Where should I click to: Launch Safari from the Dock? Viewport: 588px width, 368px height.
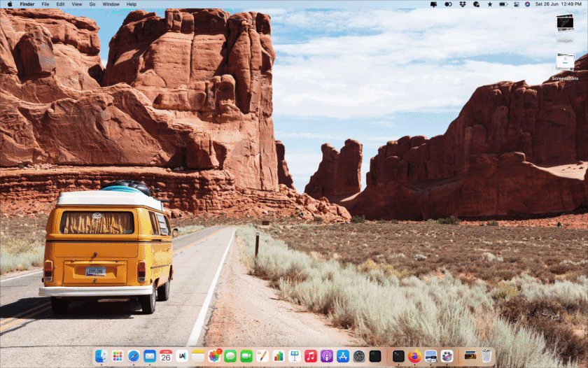point(134,356)
